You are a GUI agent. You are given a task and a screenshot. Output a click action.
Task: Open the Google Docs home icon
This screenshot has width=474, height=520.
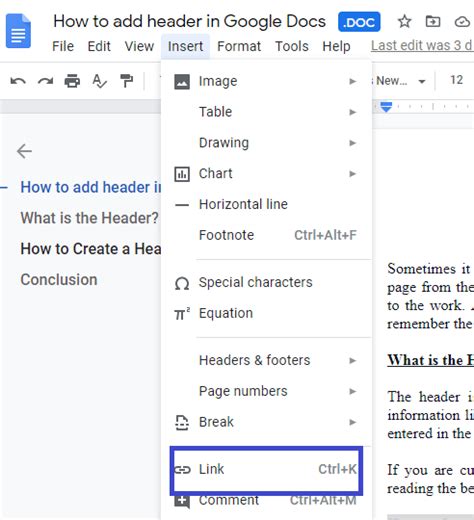tap(18, 31)
